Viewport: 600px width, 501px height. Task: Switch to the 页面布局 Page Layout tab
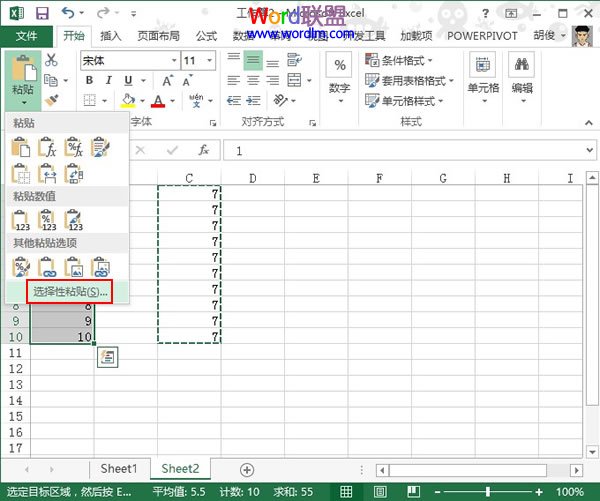tap(158, 36)
